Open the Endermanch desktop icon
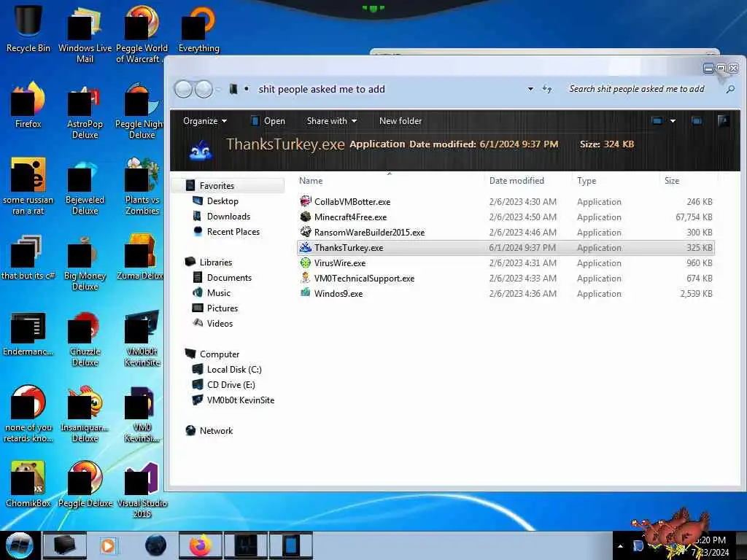Screen dimensions: 747x560 tap(28, 333)
